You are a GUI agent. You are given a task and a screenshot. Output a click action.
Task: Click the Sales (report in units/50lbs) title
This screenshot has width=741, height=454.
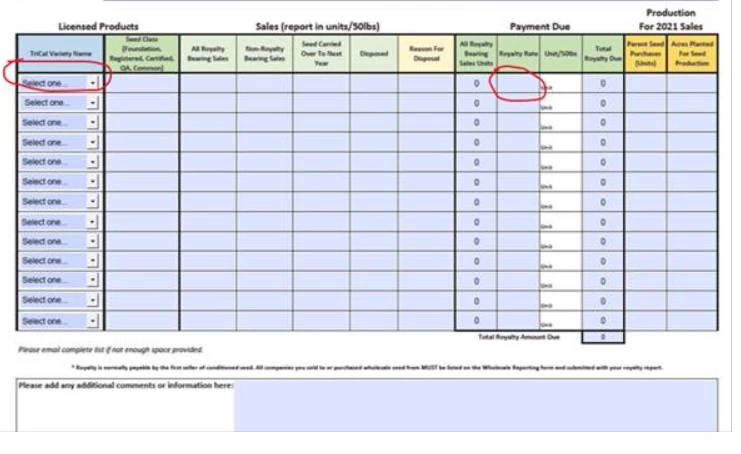[318, 26]
